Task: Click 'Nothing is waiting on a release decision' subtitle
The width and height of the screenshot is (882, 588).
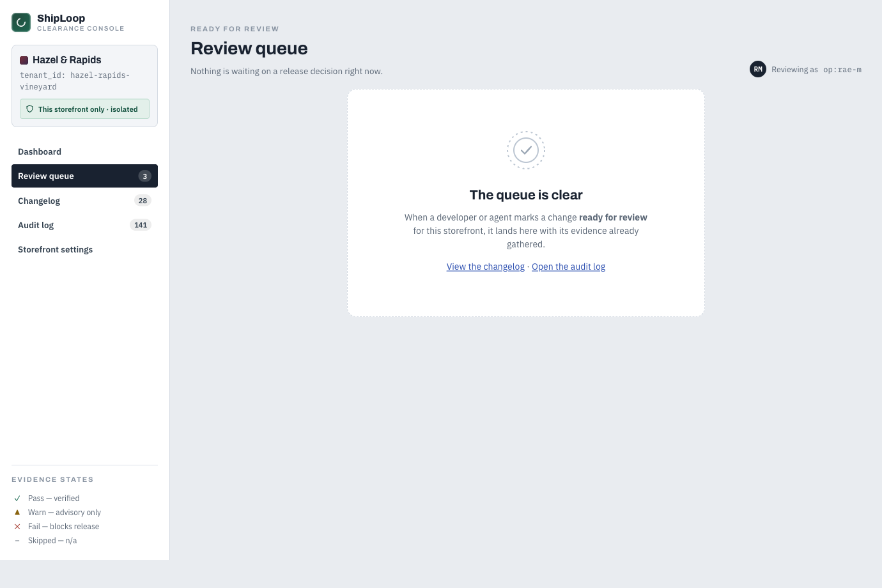Action: point(286,71)
